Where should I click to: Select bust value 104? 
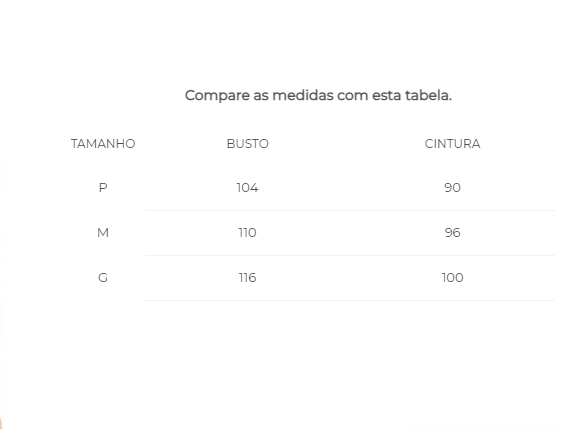coord(247,188)
